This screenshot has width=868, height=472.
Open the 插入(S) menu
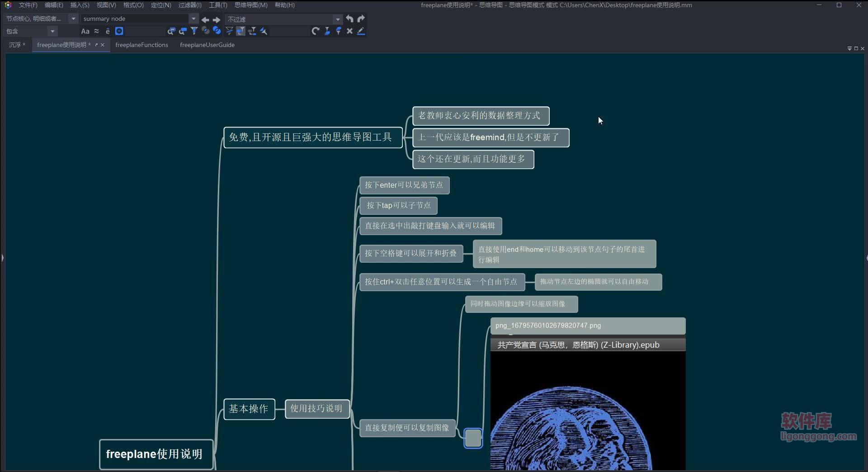(80, 5)
